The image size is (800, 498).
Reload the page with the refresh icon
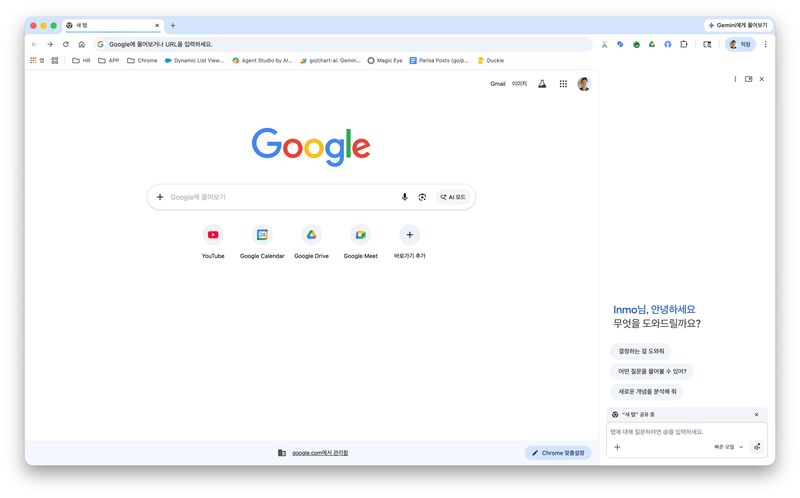pos(66,44)
